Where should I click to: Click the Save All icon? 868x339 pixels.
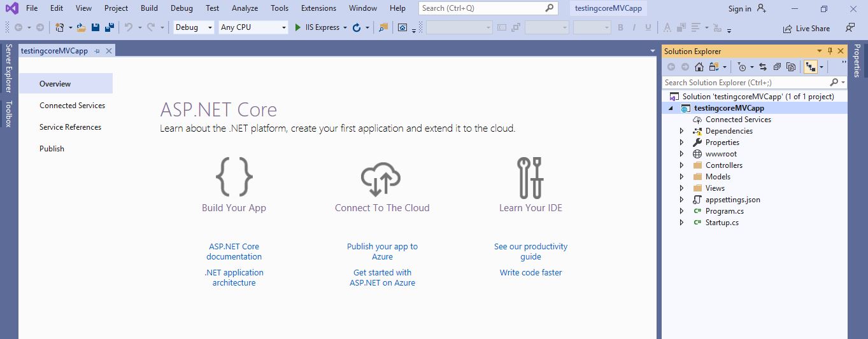click(x=109, y=27)
